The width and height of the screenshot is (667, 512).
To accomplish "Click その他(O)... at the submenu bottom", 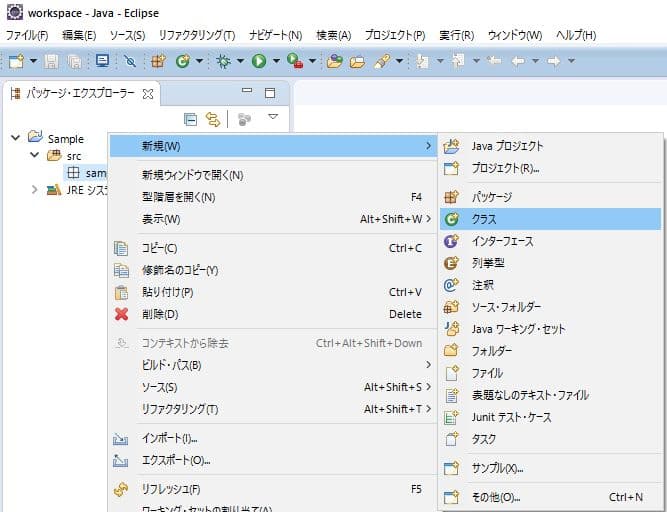I will tap(496, 497).
